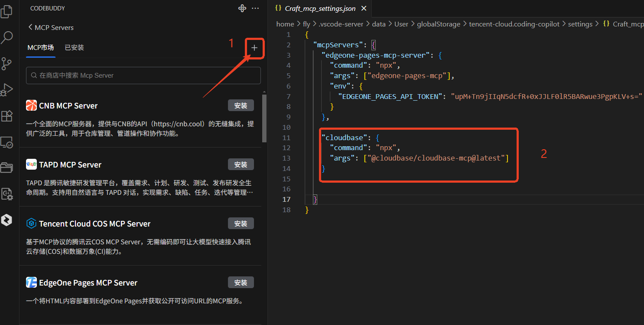Open the globalStorage breadcrumb dropdown
This screenshot has width=644, height=325.
[x=439, y=24]
